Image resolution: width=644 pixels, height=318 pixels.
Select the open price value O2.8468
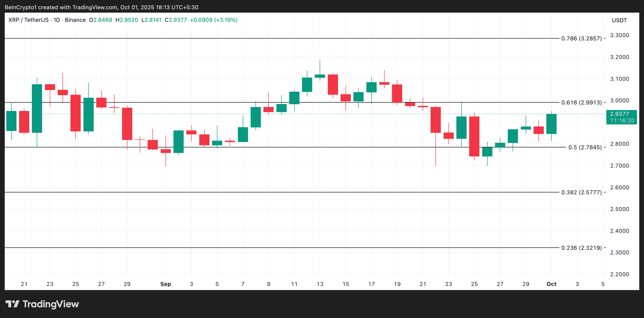point(100,20)
